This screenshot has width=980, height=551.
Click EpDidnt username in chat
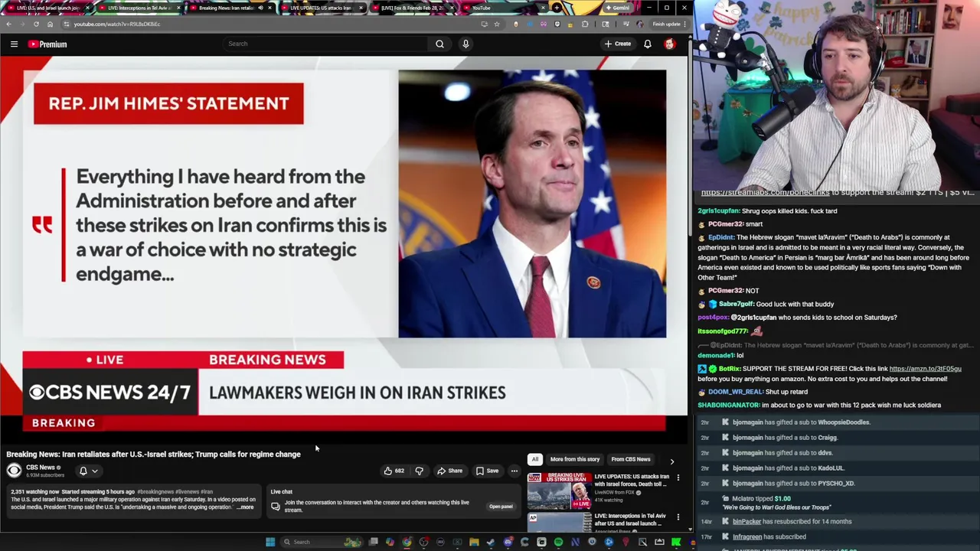tap(721, 237)
